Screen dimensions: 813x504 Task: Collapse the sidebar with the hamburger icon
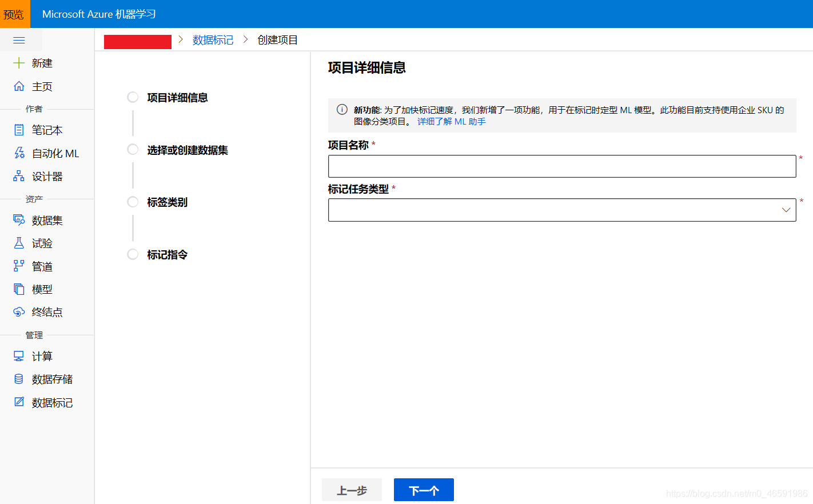[20, 40]
